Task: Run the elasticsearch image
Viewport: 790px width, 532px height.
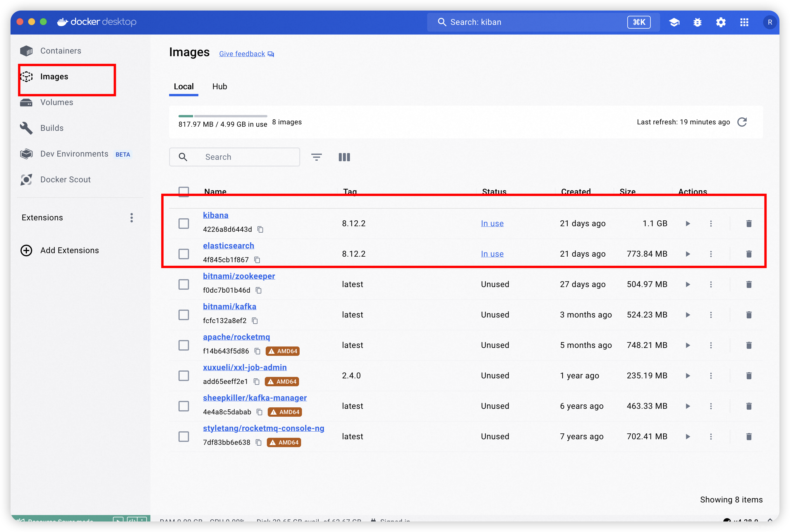Action: tap(688, 254)
